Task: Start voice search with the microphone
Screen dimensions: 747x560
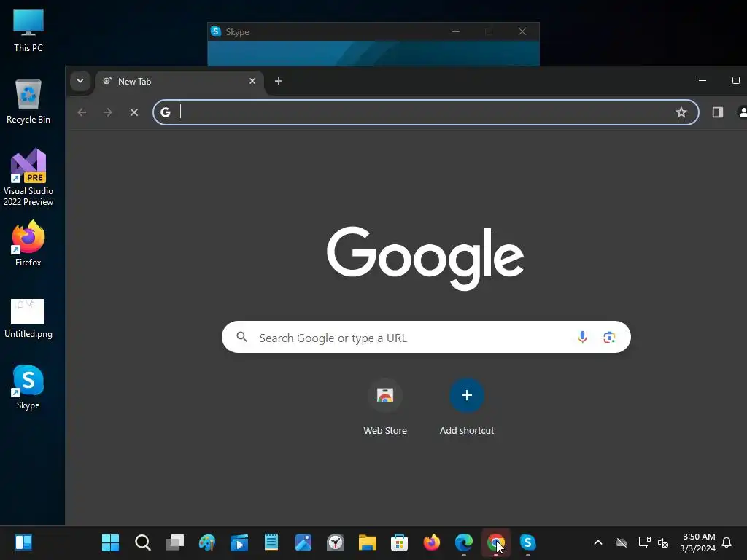Action: point(582,337)
